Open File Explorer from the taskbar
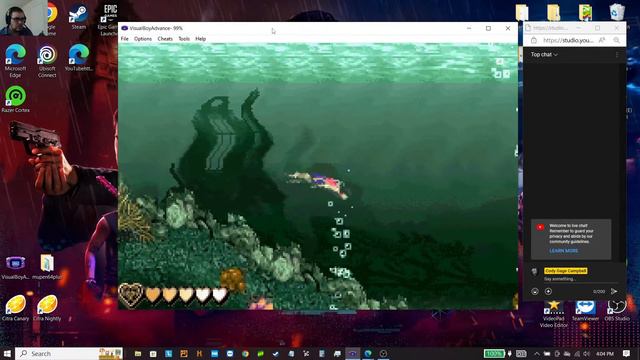This screenshot has height=360, width=640. pyautogui.click(x=138, y=353)
